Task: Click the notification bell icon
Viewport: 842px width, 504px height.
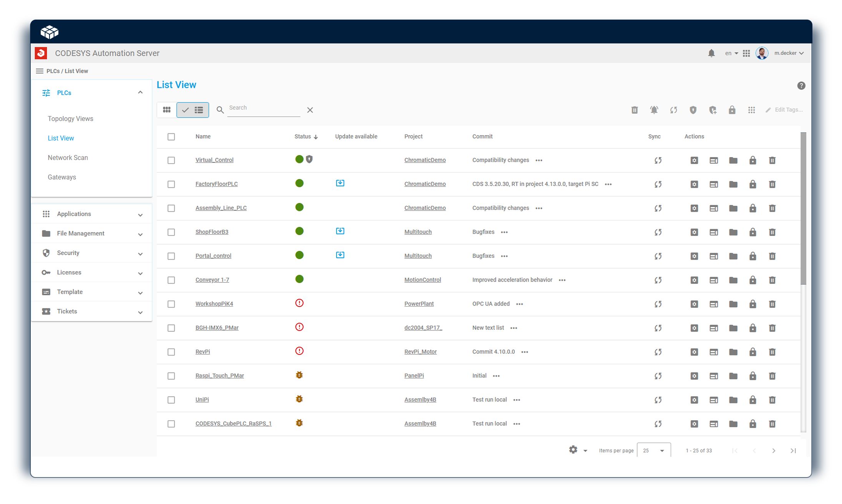Action: click(711, 53)
